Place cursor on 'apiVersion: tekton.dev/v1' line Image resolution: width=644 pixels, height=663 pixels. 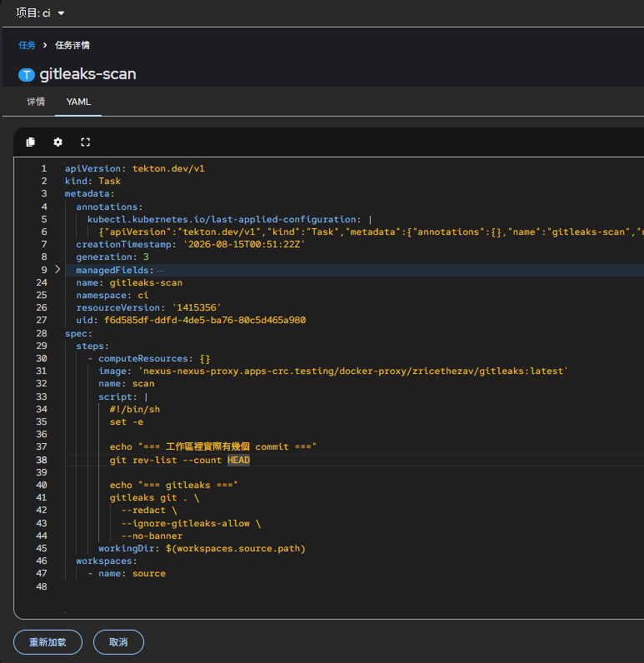pos(134,169)
